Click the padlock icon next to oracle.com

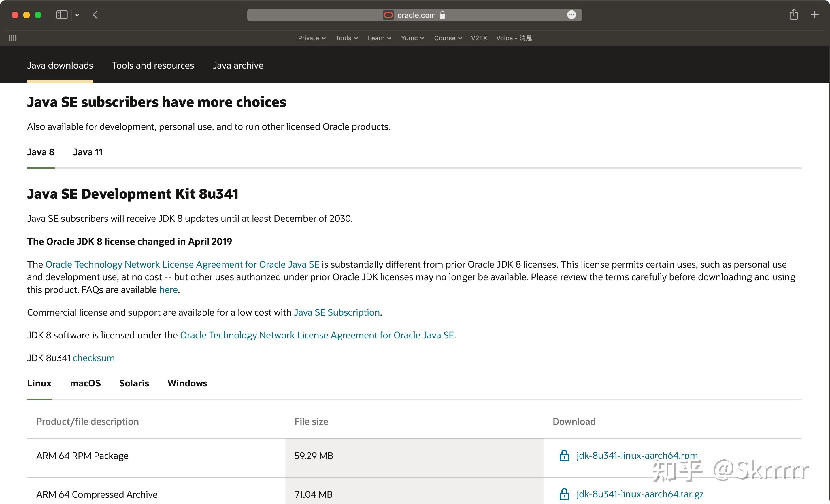442,15
